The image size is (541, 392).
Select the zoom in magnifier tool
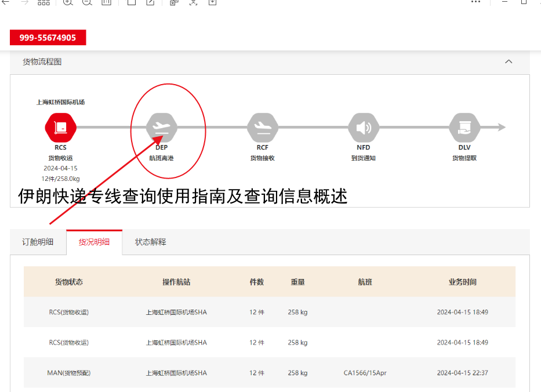coord(67,3)
